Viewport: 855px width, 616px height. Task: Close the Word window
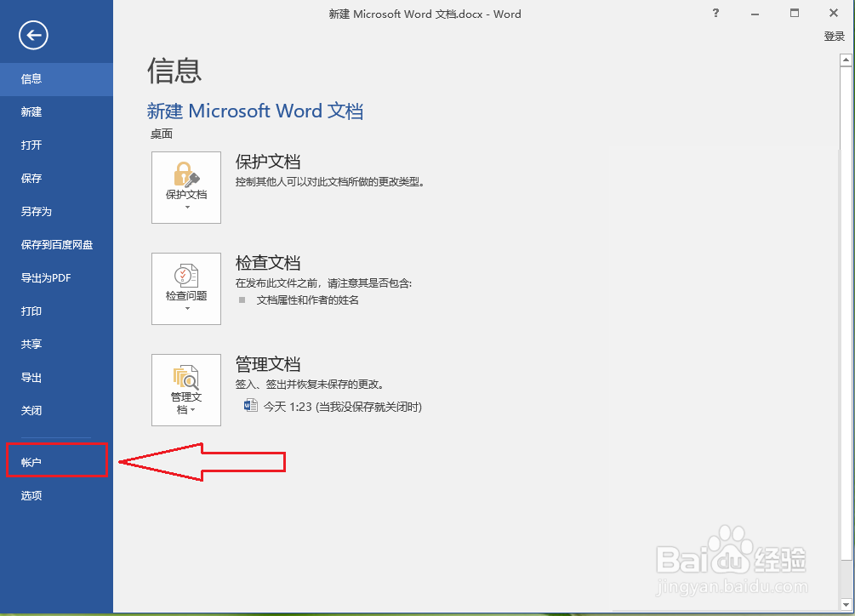coord(833,13)
